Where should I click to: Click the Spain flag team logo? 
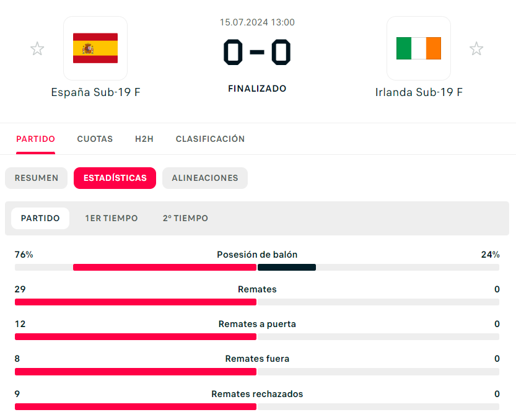tap(95, 48)
